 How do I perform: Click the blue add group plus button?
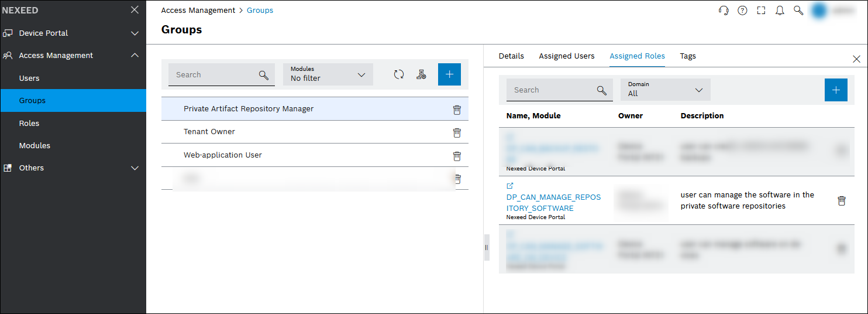pyautogui.click(x=449, y=74)
